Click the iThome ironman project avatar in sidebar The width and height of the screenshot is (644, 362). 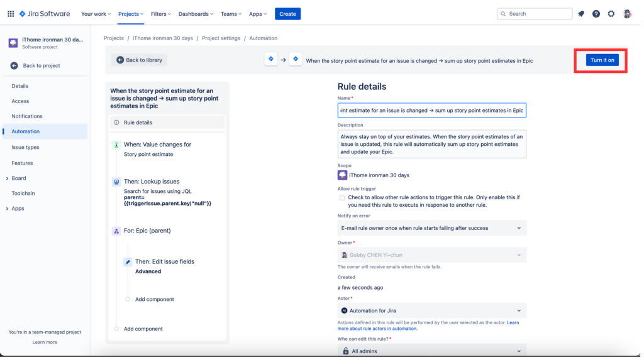point(13,43)
